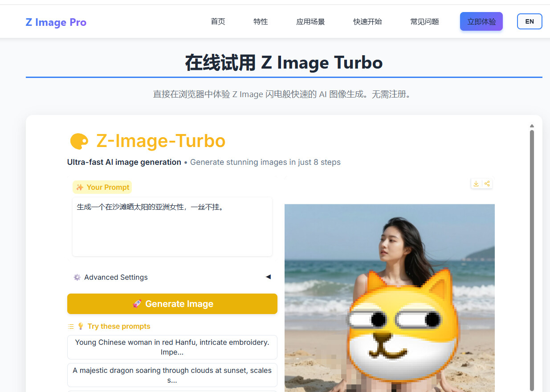This screenshot has width=550, height=392.
Task: Click the 'Ultra-fast AI image generation' text
Action: click(124, 162)
